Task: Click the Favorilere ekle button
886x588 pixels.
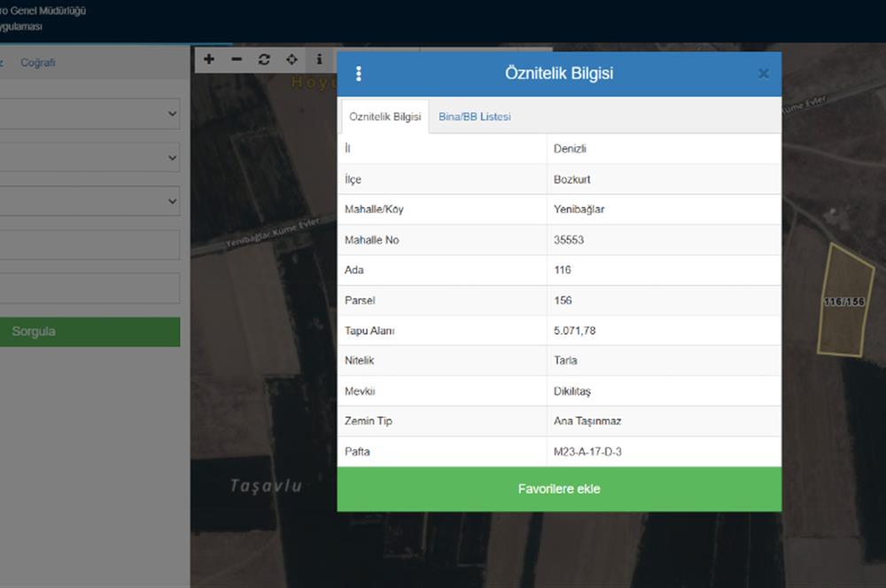Action: coord(559,489)
